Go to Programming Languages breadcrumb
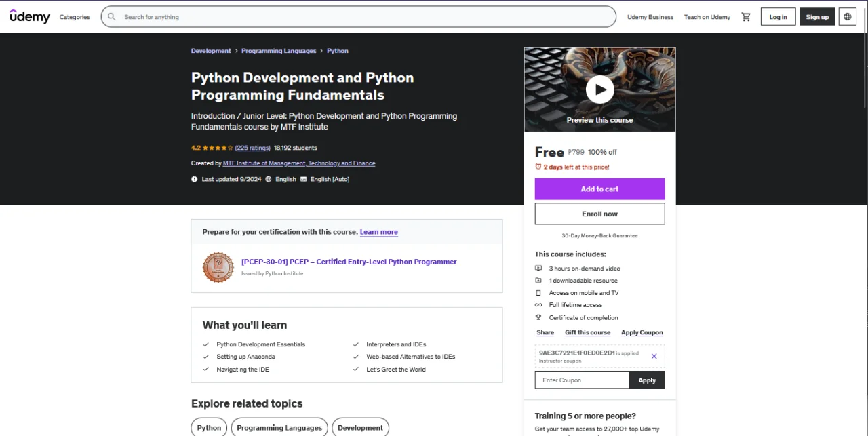Viewport: 868px width, 436px height. point(279,51)
